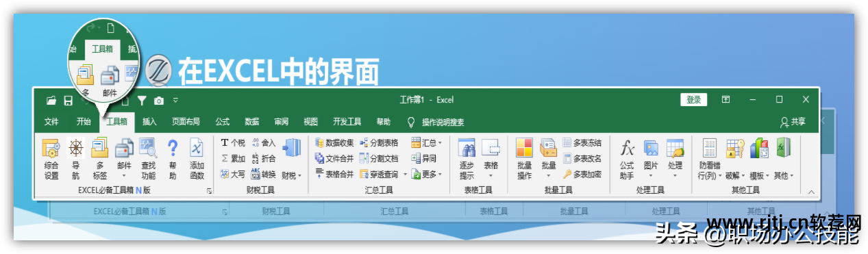Save workbook from quick access toolbar
Screen dimensions: 868x254
69,101
